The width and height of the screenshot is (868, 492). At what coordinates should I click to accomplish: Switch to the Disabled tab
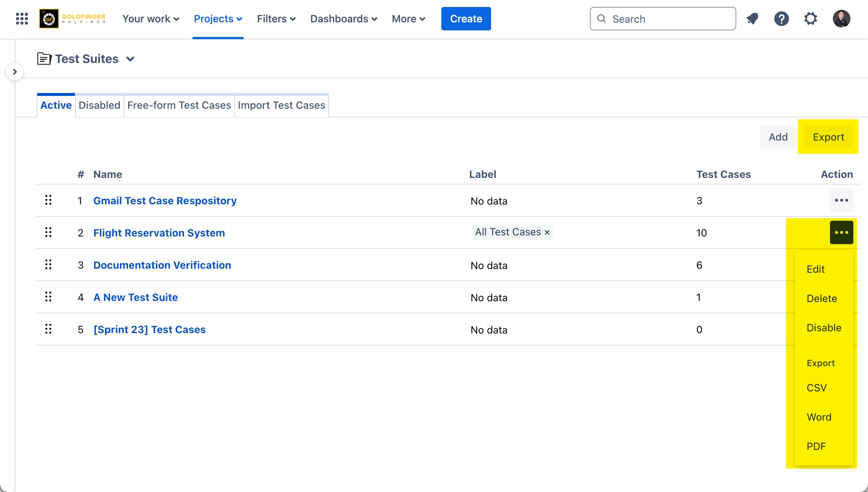[x=100, y=105]
